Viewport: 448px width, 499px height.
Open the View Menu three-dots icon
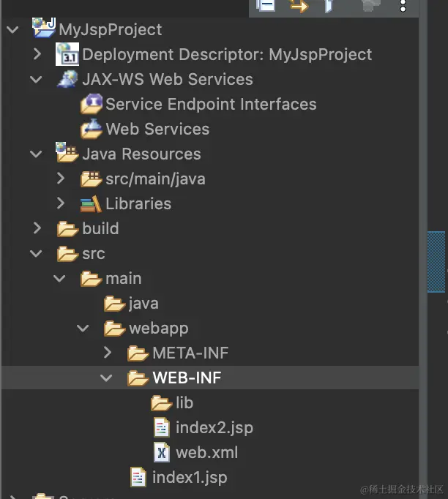(x=403, y=6)
